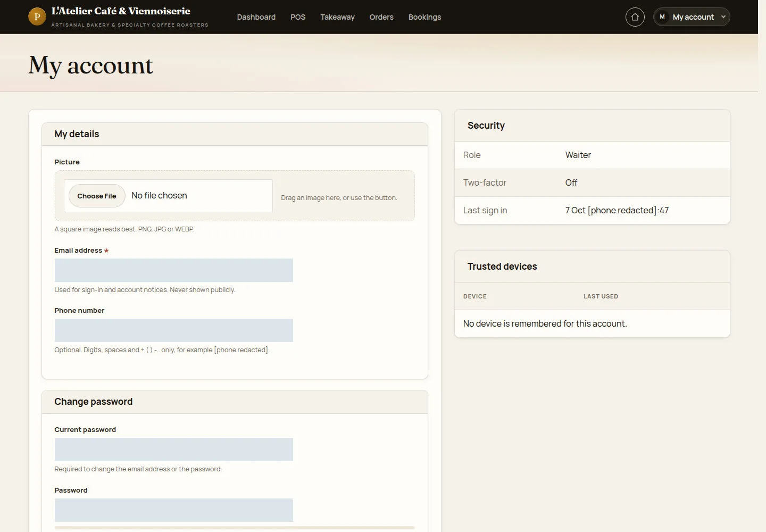This screenshot has width=766, height=532.
Task: Click the 'My details' section heading
Action: click(x=77, y=134)
